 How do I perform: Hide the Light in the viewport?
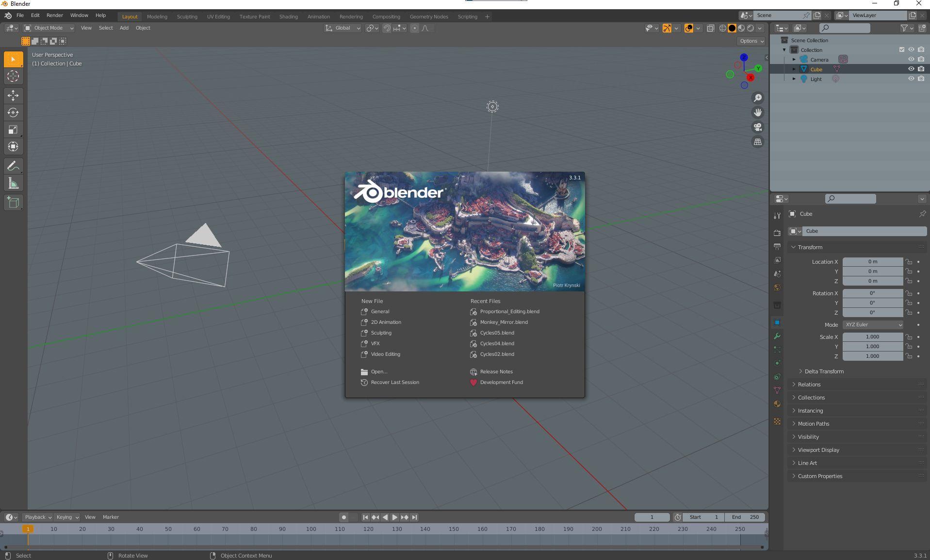coord(911,79)
